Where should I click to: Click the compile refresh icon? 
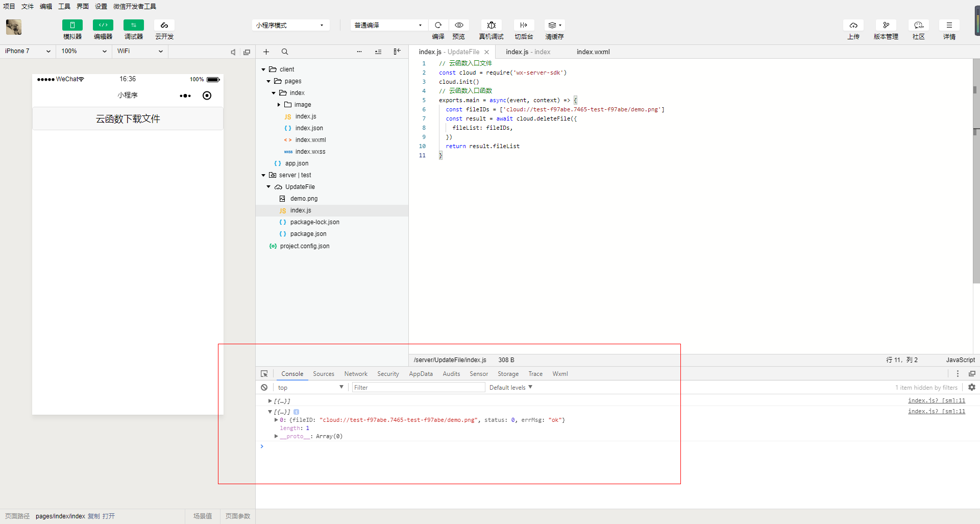438,25
